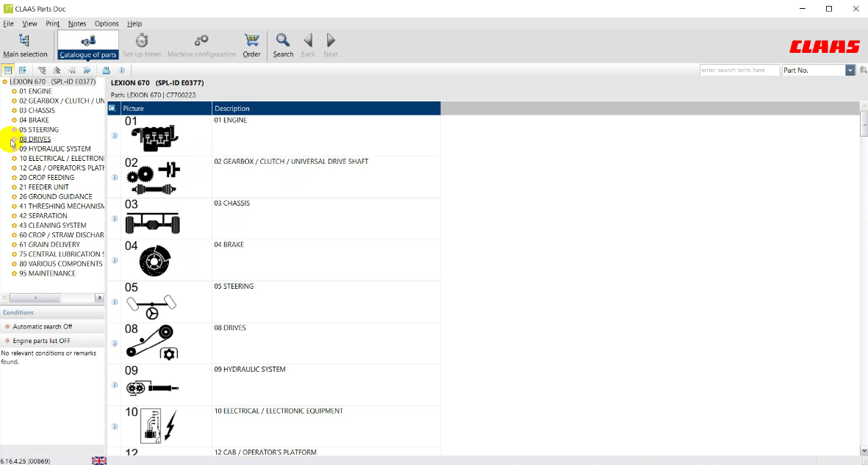Image resolution: width=868 pixels, height=465 pixels.
Task: Click info icon for 10 ELECTRICAL row
Action: pyautogui.click(x=115, y=426)
